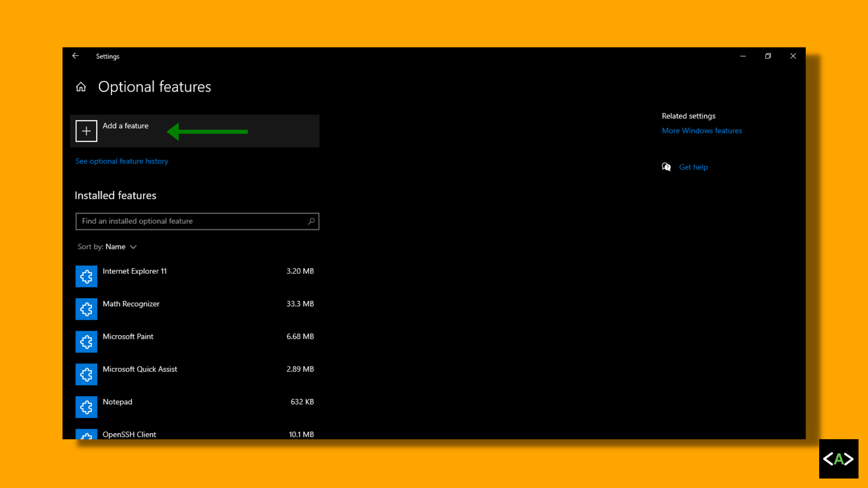The image size is (868, 488).
Task: Open Settings home via house icon
Action: pyautogui.click(x=81, y=87)
